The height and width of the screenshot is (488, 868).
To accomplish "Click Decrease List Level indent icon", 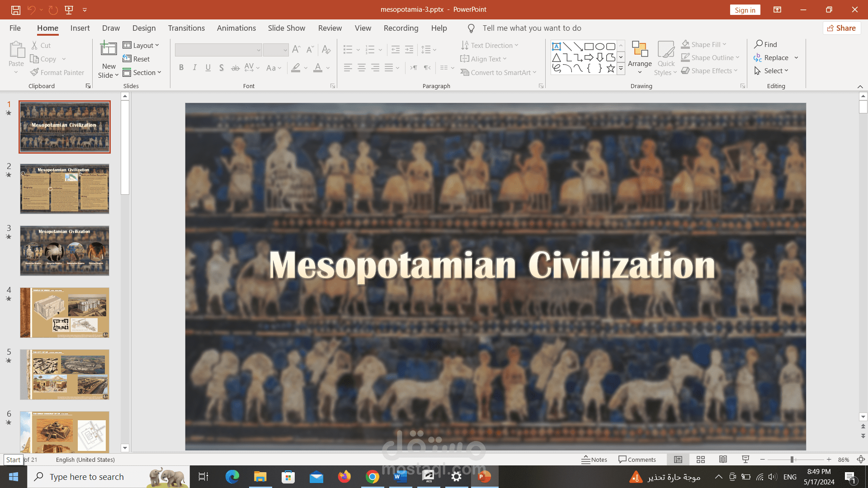I will pos(395,49).
